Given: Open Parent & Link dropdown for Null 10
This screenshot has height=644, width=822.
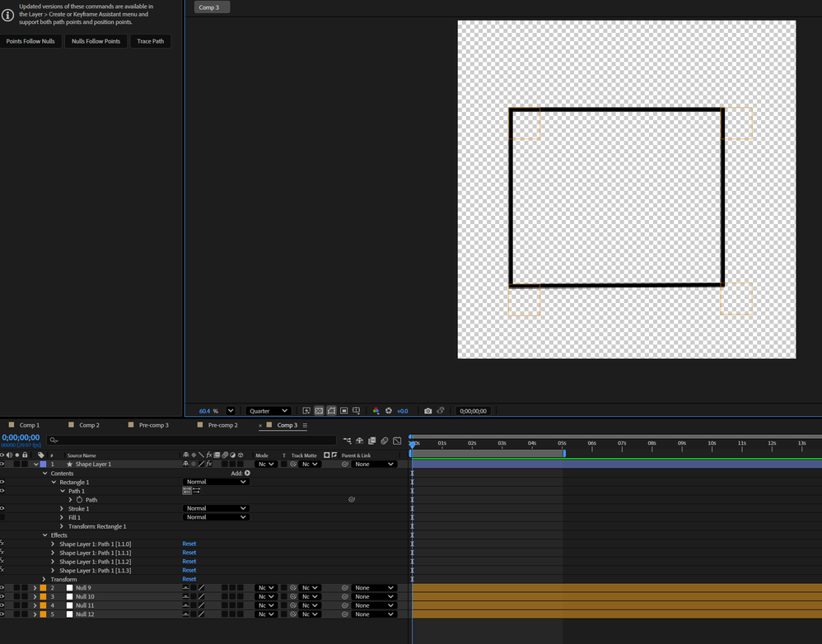Looking at the screenshot, I should 374,597.
